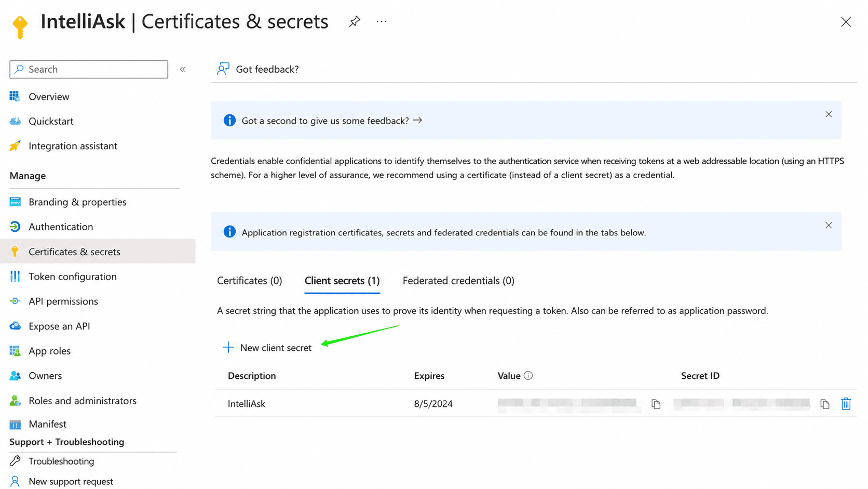
Task: Click the App roles icon
Action: [15, 351]
